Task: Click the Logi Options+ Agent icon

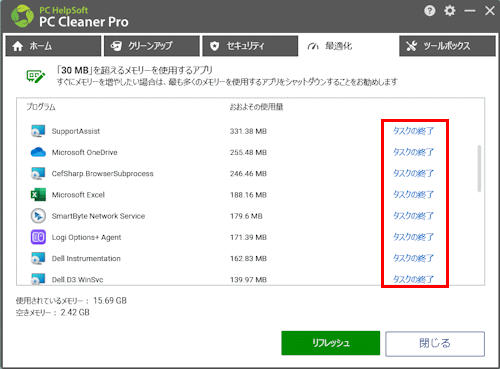Action: pyautogui.click(x=38, y=237)
